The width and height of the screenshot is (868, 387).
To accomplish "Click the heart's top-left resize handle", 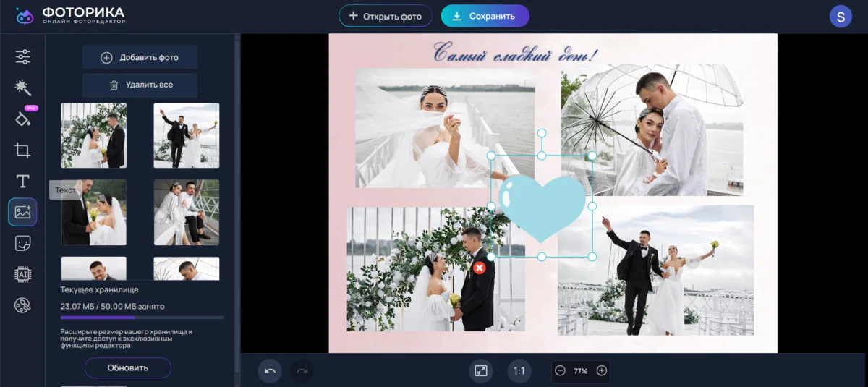I will point(491,156).
